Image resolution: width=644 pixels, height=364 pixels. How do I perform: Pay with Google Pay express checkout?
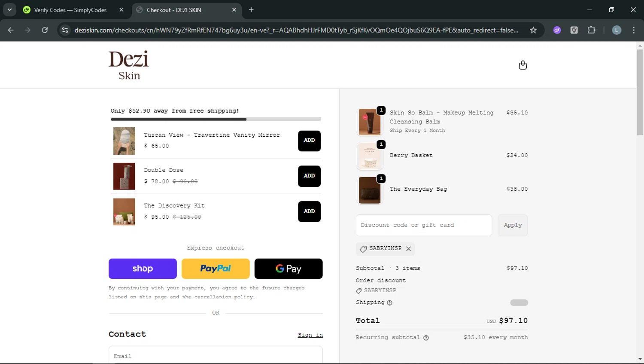pyautogui.click(x=289, y=269)
